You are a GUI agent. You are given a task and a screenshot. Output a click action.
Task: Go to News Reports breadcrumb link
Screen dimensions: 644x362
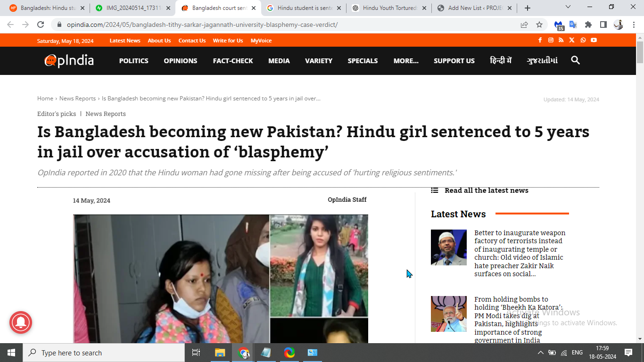(x=77, y=99)
